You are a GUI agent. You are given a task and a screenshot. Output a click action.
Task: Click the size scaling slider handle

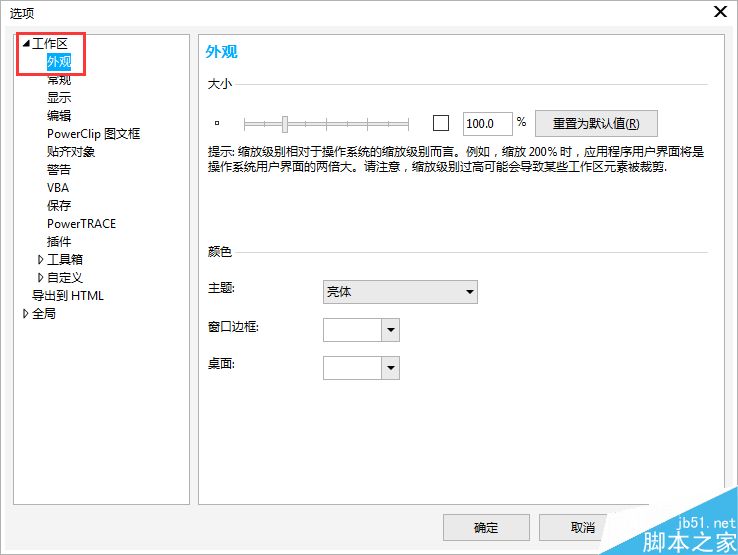pos(285,124)
